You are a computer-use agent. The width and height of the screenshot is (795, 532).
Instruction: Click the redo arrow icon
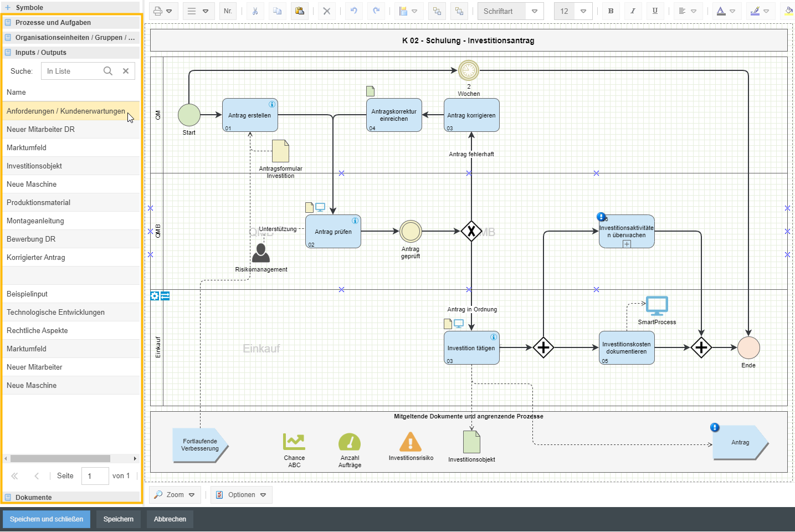tap(376, 11)
